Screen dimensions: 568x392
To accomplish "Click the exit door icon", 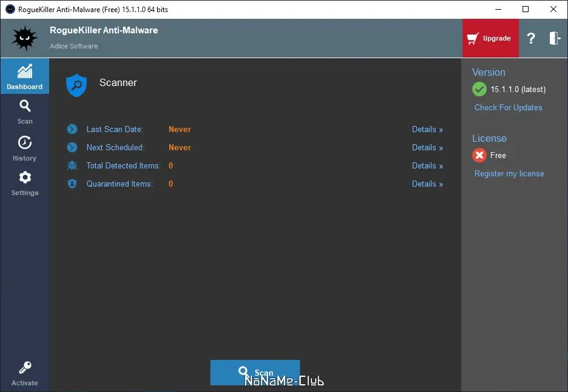I will point(555,38).
